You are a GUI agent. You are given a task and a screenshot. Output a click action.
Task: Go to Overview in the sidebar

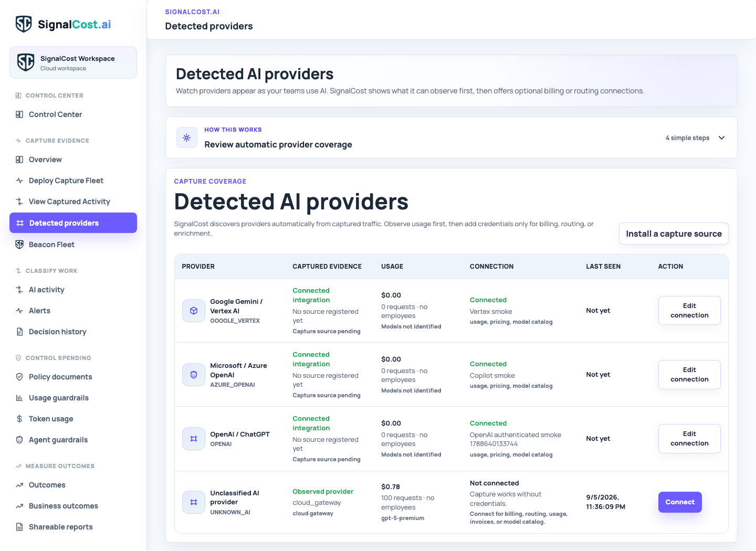coord(73,160)
